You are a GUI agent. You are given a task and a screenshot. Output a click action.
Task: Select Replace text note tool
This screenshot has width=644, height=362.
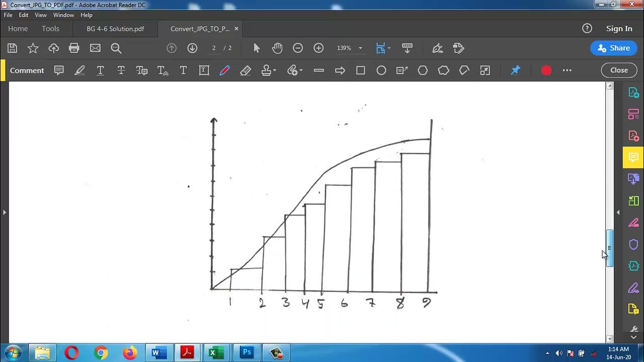click(142, 70)
